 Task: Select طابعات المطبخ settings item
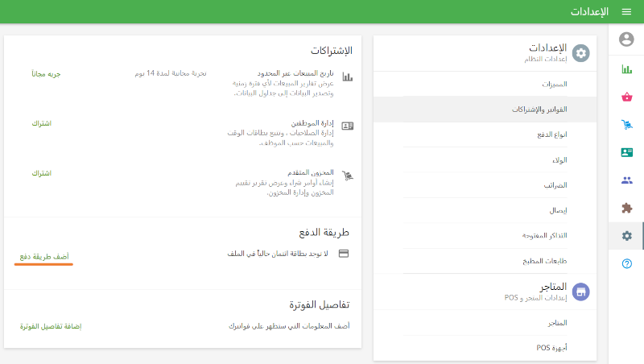[485, 261]
